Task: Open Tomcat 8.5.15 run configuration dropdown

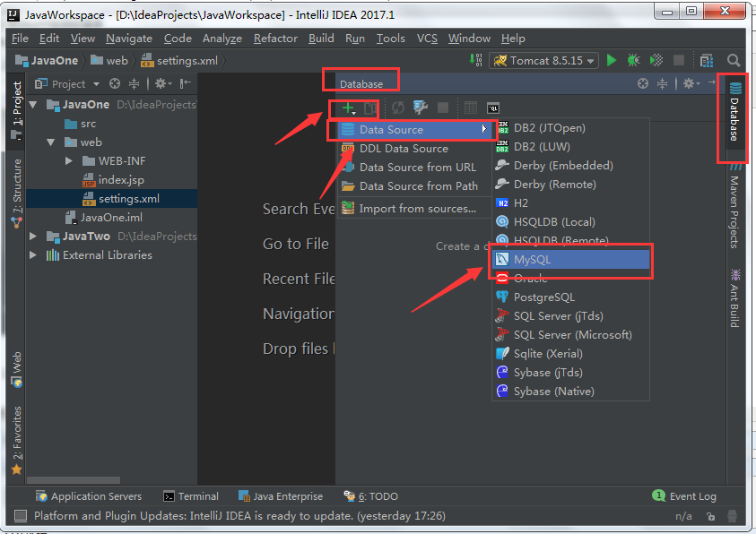Action: pos(543,61)
